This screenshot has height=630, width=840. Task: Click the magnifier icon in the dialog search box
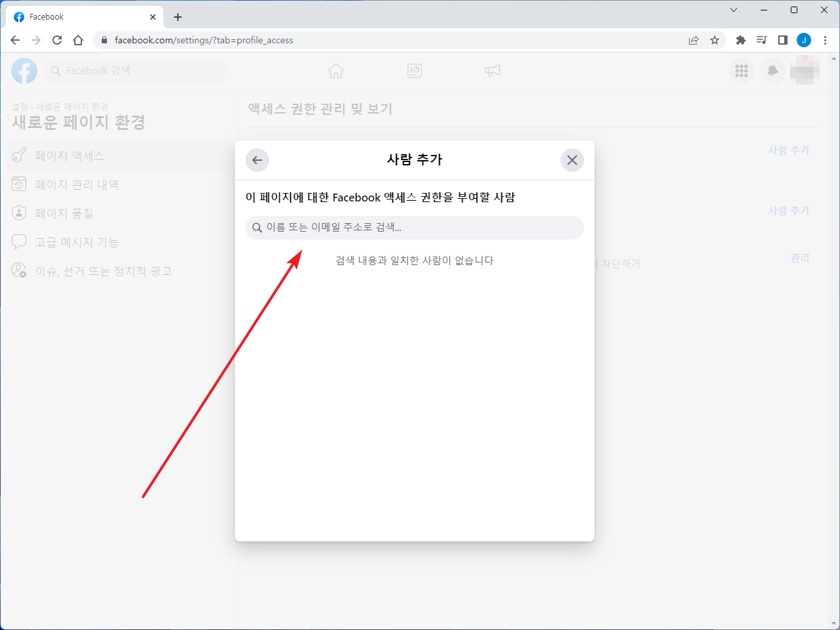point(257,228)
